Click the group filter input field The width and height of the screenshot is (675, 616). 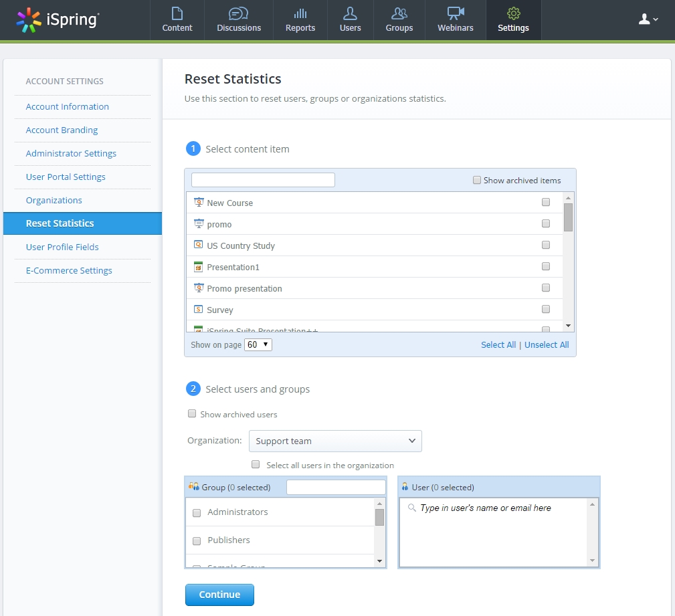pos(336,488)
